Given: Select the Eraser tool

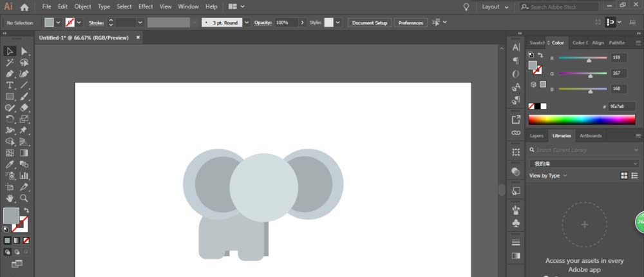Looking at the screenshot, I should tap(24, 108).
